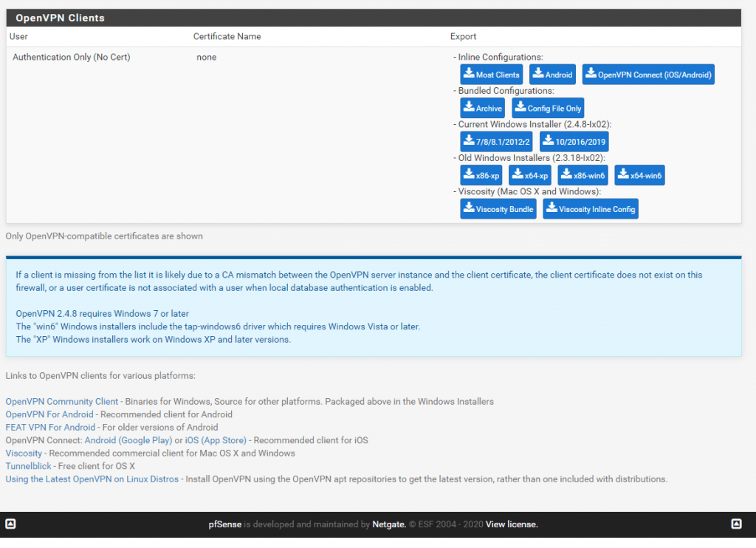Open the Viscosity client link
This screenshot has height=548, width=756.
[24, 453]
